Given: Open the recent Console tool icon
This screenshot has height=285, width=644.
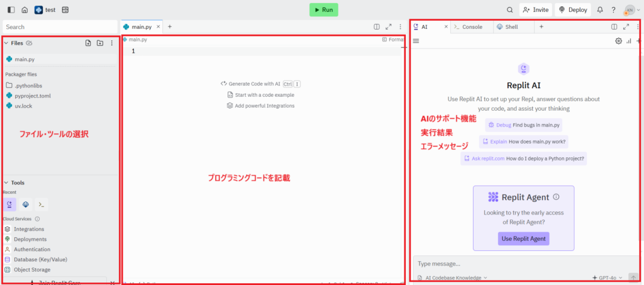Looking at the screenshot, I should (x=42, y=204).
